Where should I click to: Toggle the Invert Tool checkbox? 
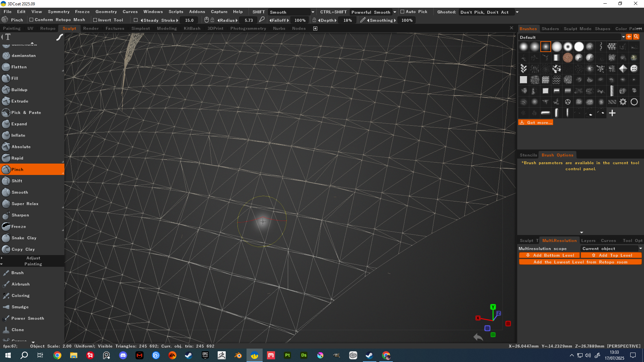coord(95,20)
